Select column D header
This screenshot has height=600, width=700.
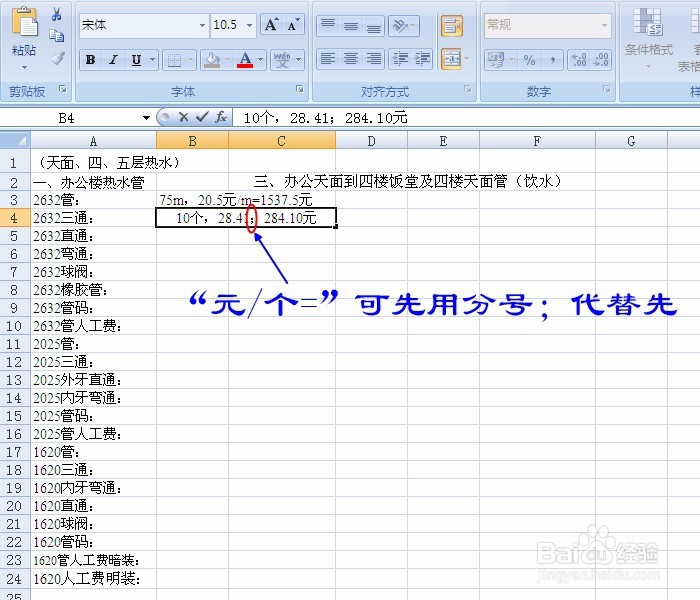click(x=371, y=141)
